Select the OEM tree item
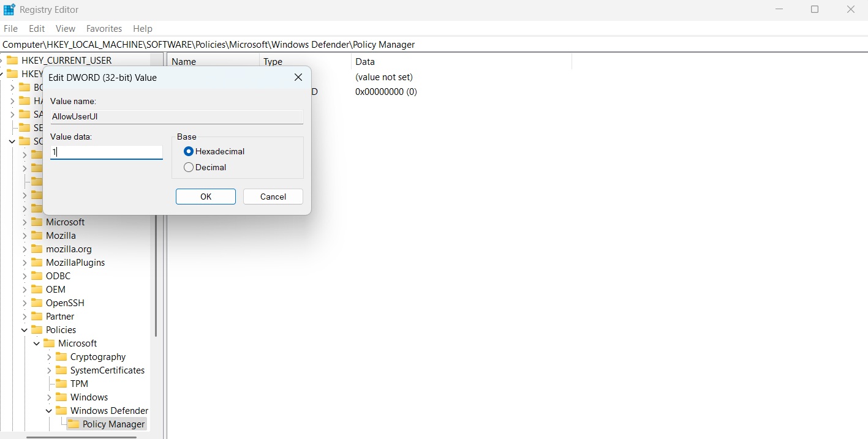868x439 pixels. click(56, 289)
